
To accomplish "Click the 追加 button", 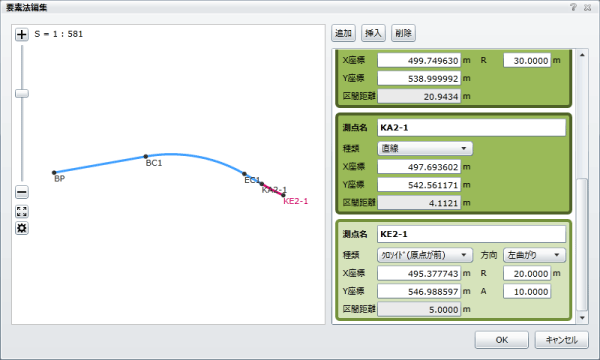I will (x=343, y=33).
